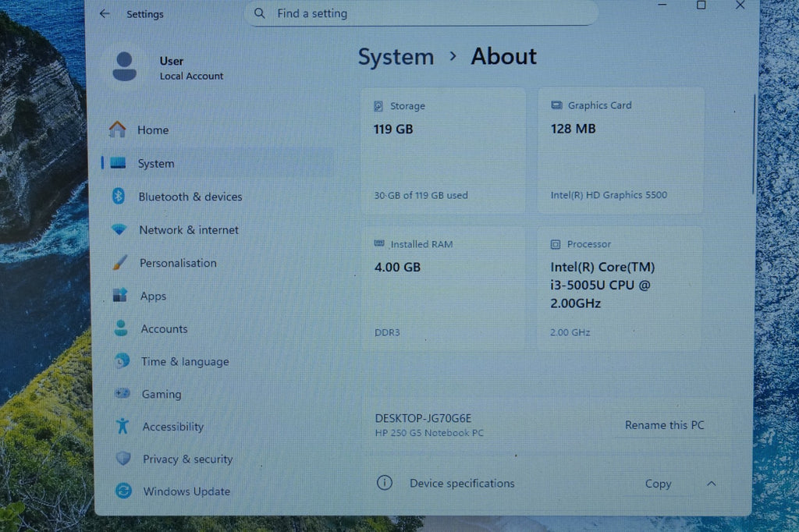Open Windows Update page
The width and height of the screenshot is (799, 532).
click(186, 491)
